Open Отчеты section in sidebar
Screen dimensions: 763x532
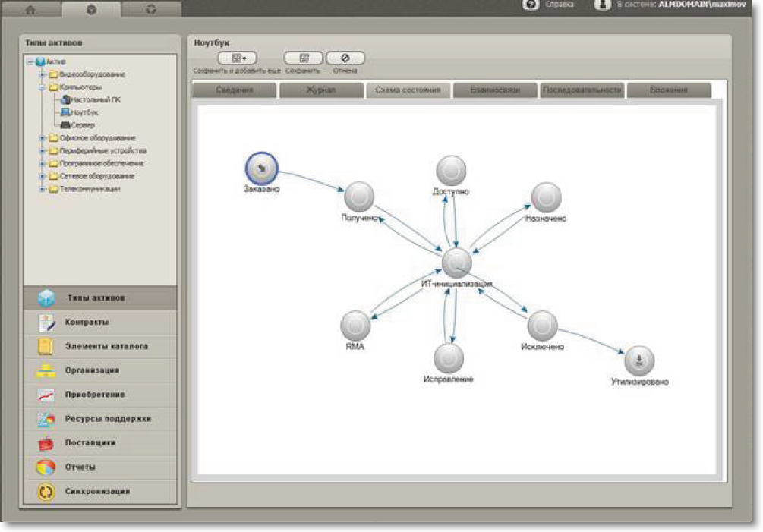point(80,467)
